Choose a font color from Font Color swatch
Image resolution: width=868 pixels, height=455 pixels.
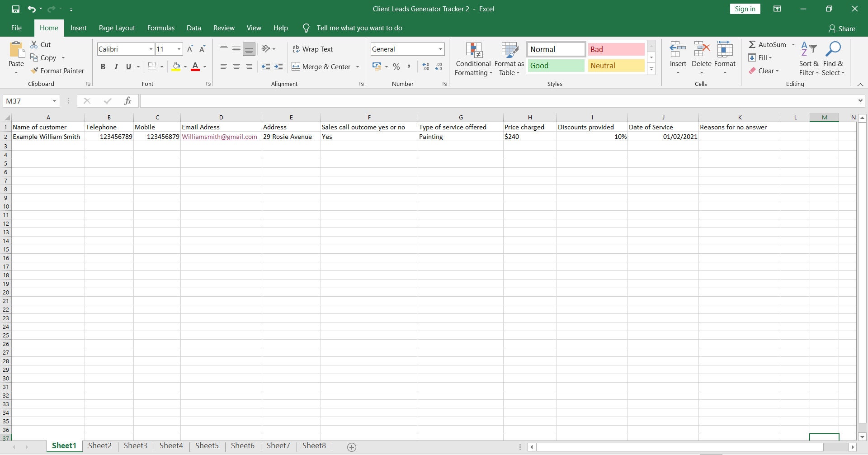pos(195,66)
